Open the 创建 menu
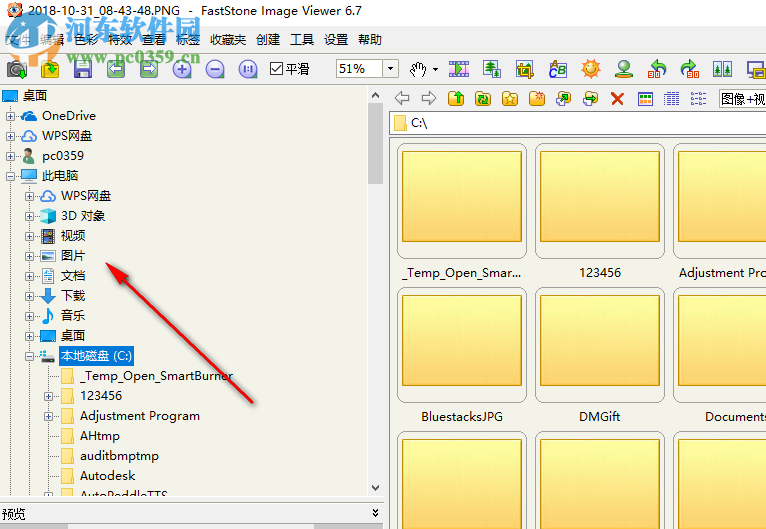Screen dimensions: 766x529 [x=268, y=40]
